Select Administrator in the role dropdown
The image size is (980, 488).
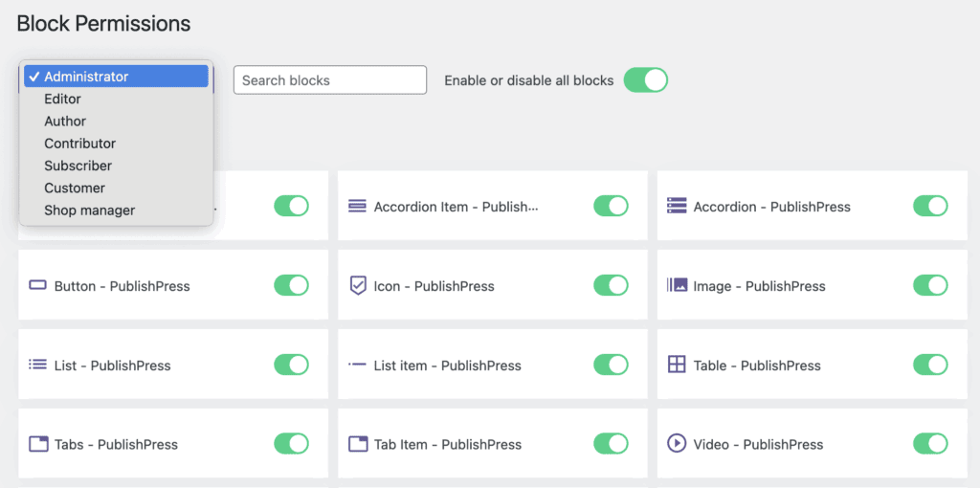(x=116, y=77)
